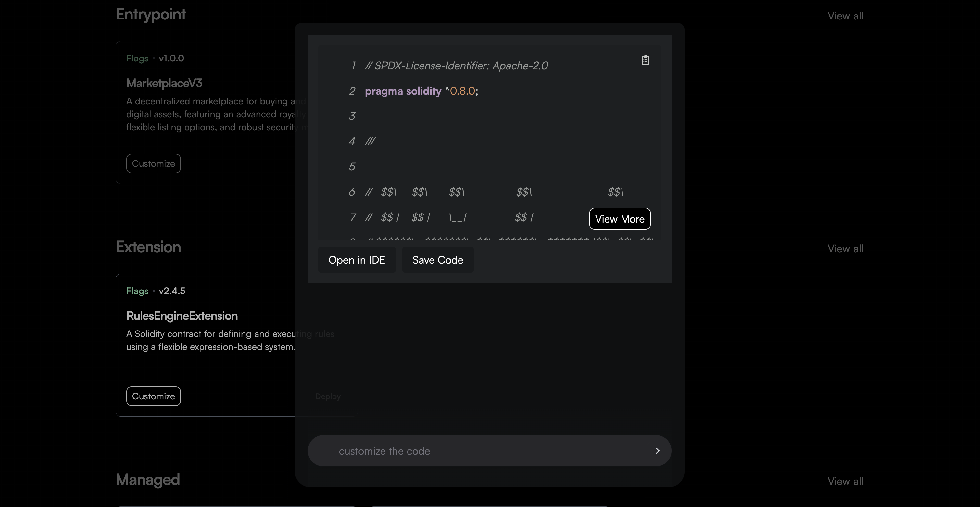View all Entrypoint contracts
The image size is (980, 507).
[845, 16]
